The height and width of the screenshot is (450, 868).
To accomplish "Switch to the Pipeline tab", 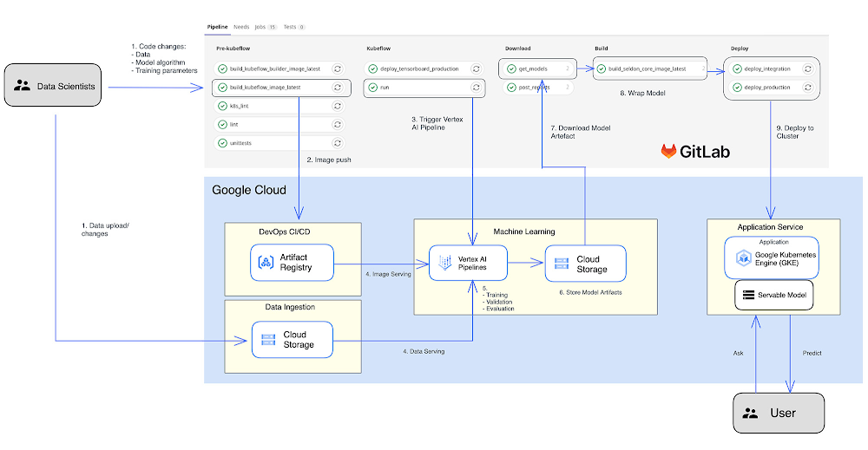I will (x=217, y=27).
